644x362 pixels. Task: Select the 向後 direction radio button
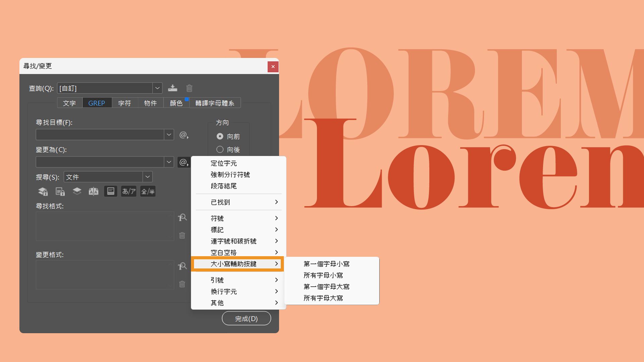click(x=220, y=149)
